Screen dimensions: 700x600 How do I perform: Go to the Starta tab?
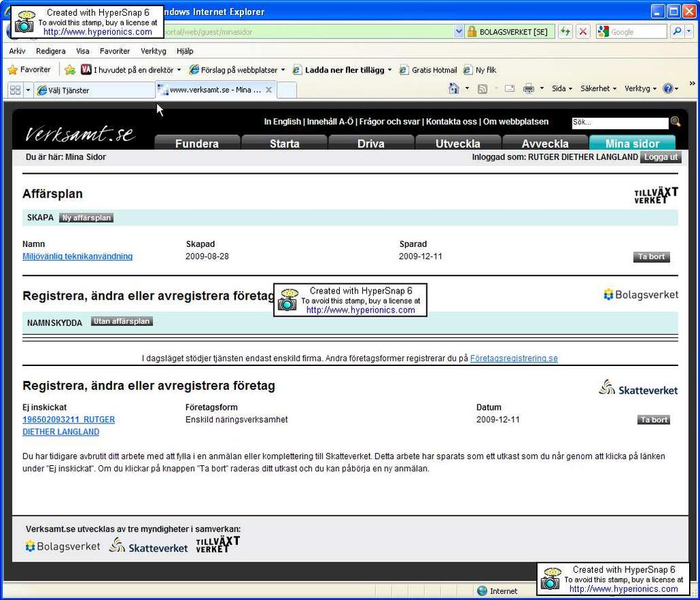point(284,143)
